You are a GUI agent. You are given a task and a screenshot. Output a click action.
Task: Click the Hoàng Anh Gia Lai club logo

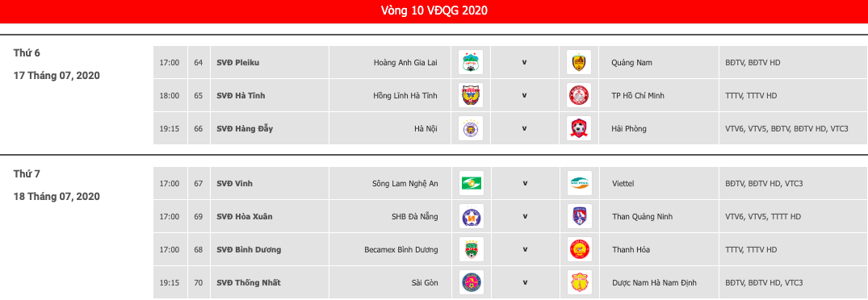(x=471, y=62)
